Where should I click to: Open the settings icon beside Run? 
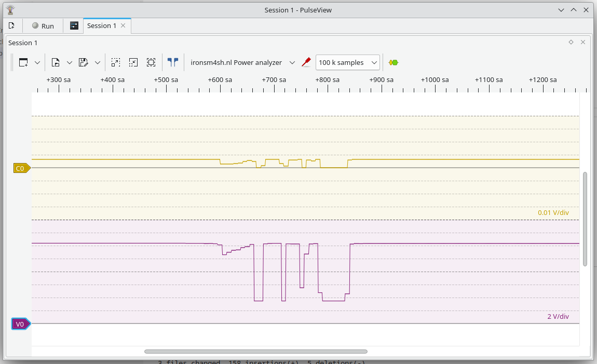point(74,25)
